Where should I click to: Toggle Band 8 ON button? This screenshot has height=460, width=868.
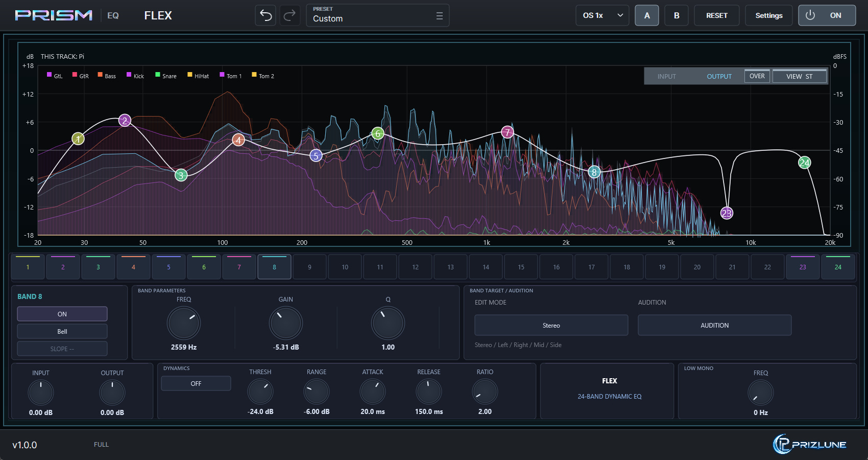pos(62,314)
